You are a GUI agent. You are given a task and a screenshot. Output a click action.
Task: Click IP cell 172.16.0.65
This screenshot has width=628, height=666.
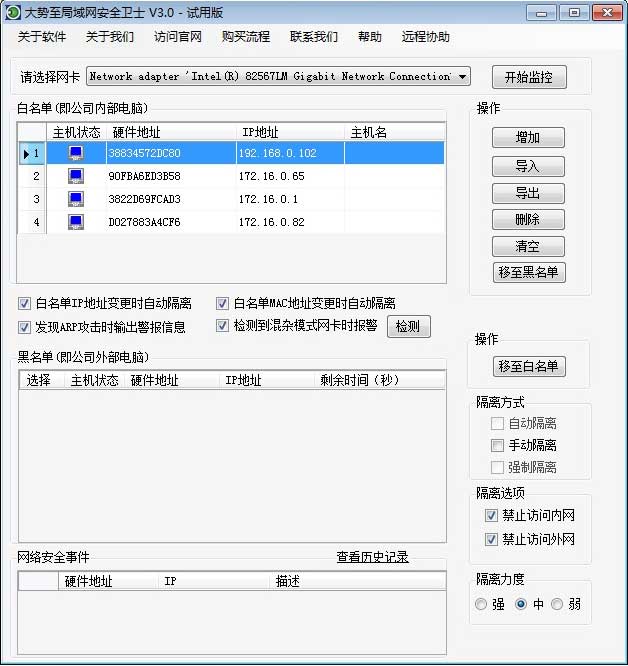[290, 176]
